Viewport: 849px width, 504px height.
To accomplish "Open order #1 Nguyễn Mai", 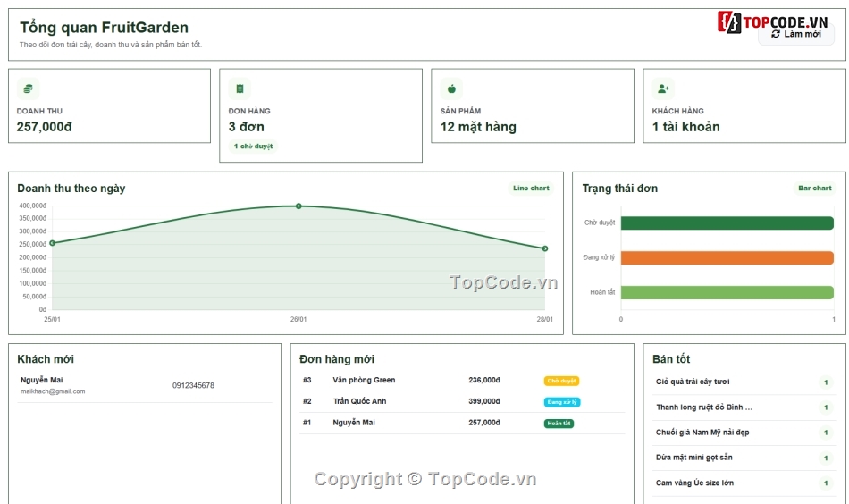I will coord(462,423).
